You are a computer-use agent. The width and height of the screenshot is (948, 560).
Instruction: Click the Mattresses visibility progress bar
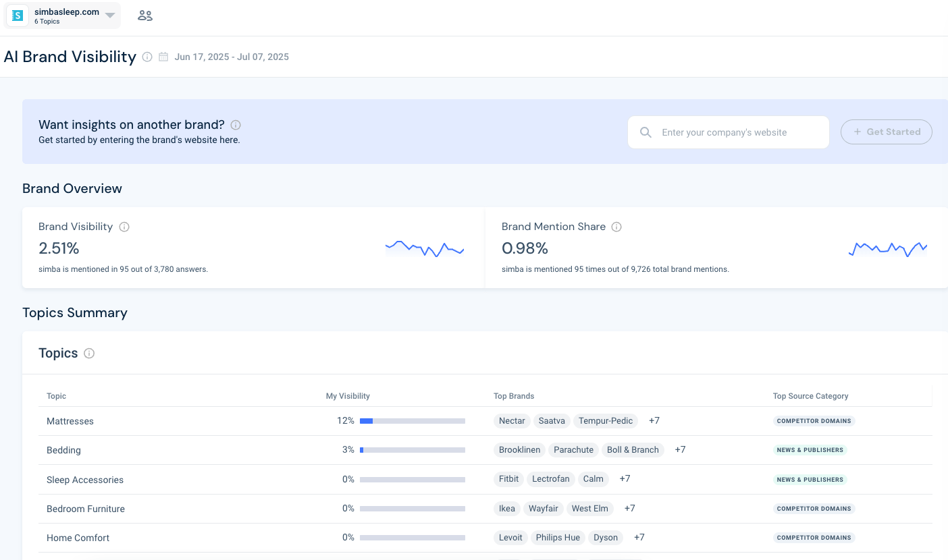point(412,421)
